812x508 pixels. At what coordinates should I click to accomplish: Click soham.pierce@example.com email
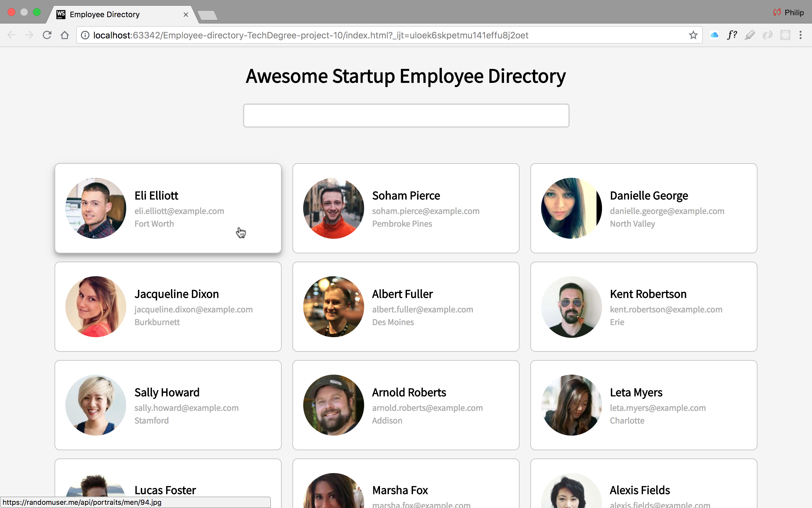coord(426,211)
